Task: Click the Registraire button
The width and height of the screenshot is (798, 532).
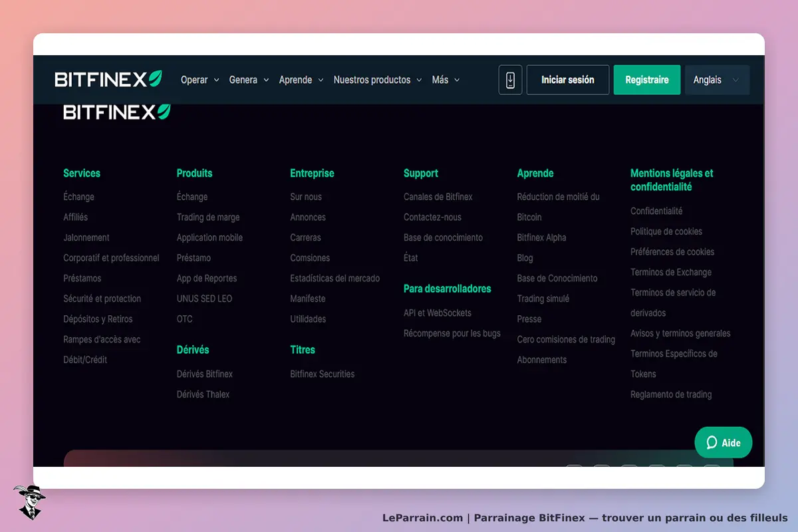Action: click(647, 80)
